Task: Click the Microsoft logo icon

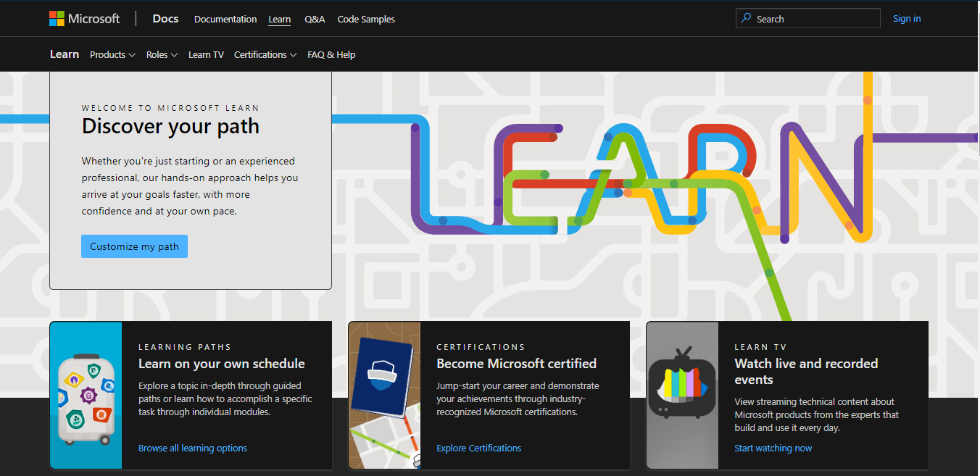Action: point(57,19)
